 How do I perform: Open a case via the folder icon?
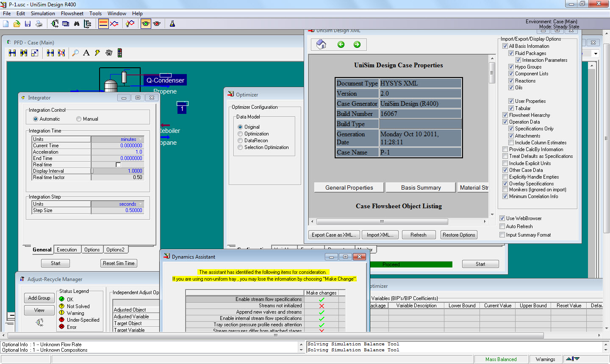(x=17, y=24)
